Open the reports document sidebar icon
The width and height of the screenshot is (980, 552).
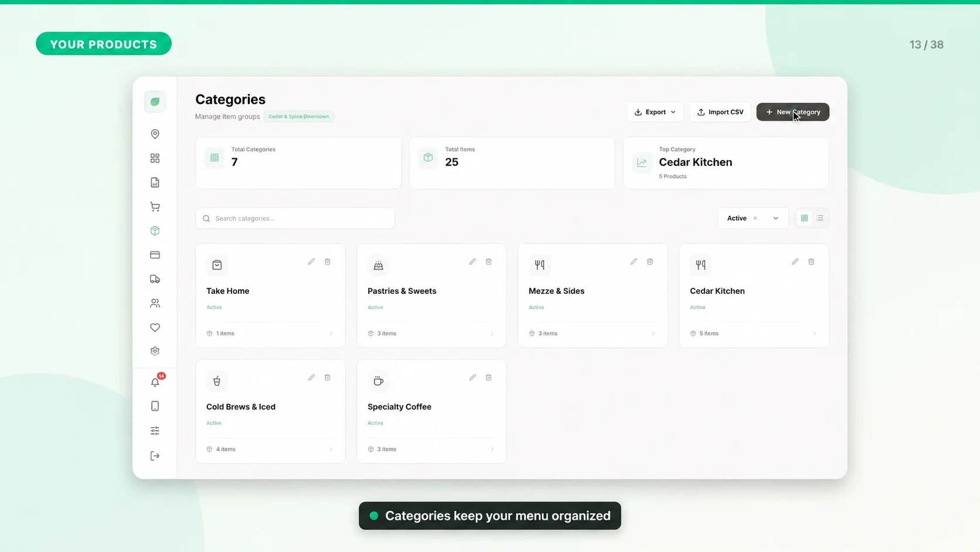point(155,182)
